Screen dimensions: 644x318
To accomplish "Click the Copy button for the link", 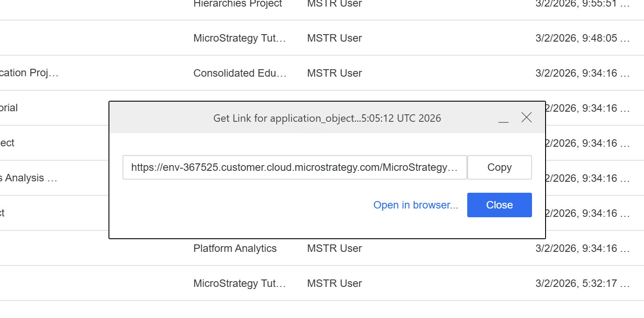I will 499,167.
